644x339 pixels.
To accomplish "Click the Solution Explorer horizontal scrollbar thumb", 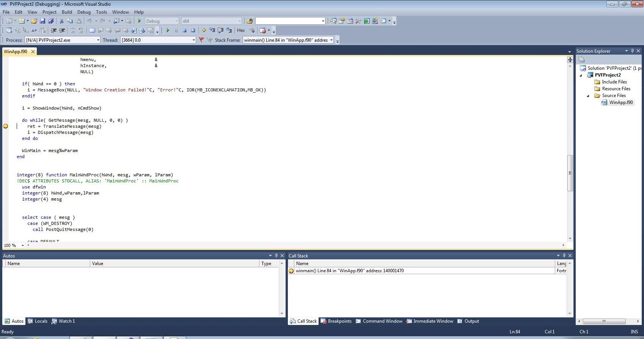I will click(x=604, y=321).
